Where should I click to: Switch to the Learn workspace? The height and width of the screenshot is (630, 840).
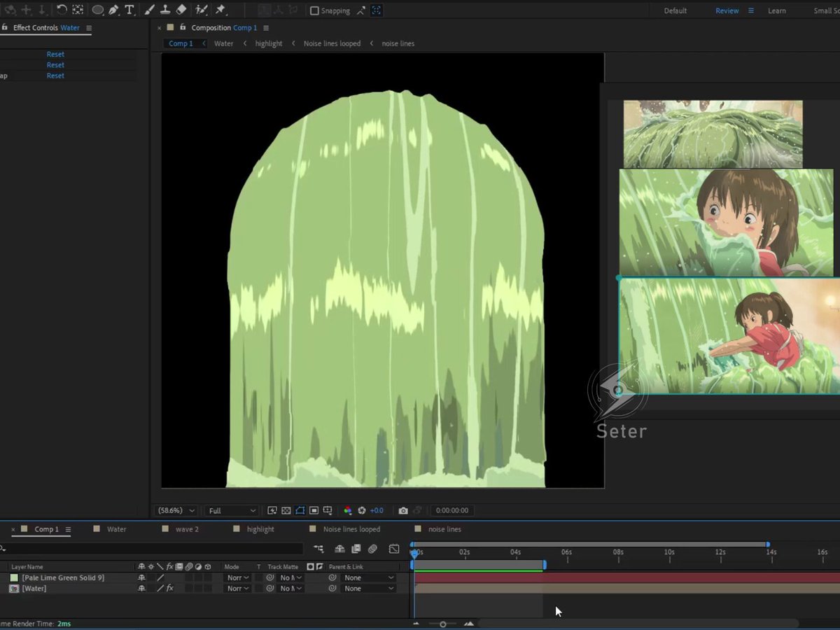[777, 10]
